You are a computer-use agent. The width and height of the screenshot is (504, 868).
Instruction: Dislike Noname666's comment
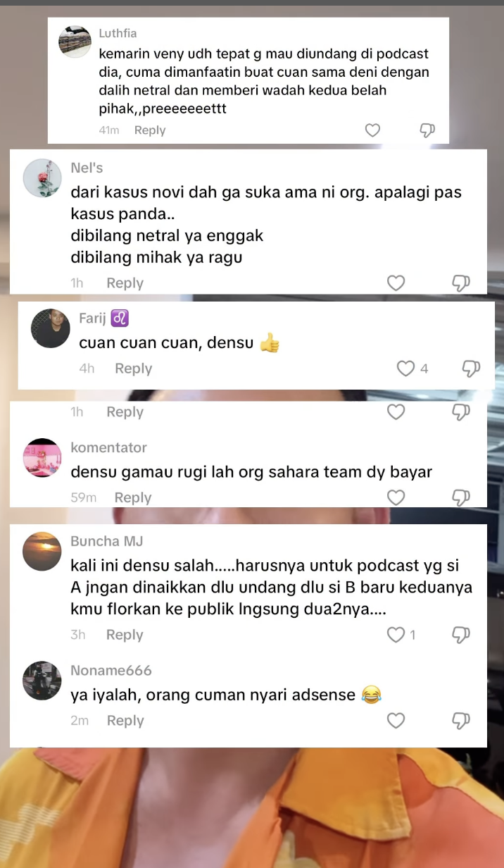coord(460,721)
